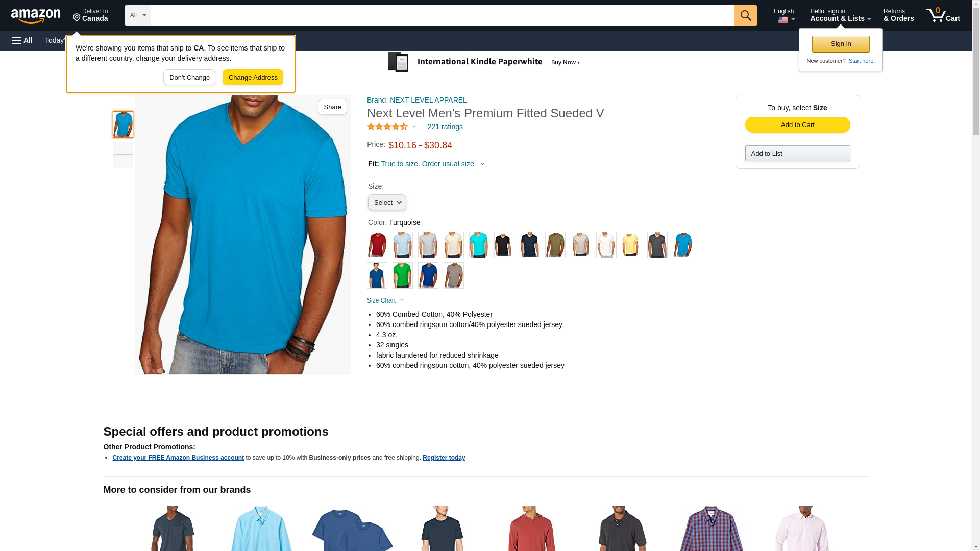This screenshot has height=551, width=980.
Task: Open Returns & Orders
Action: pyautogui.click(x=898, y=15)
